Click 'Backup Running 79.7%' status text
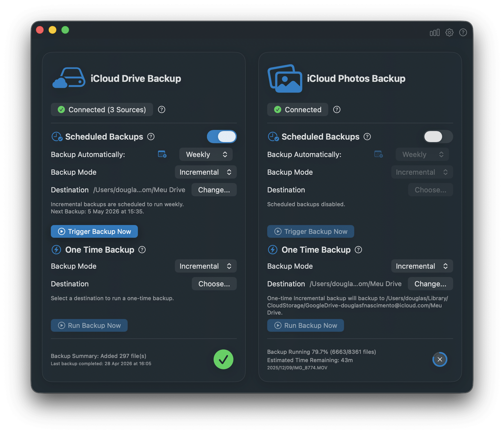Image resolution: width=504 pixels, height=434 pixels. (322, 352)
